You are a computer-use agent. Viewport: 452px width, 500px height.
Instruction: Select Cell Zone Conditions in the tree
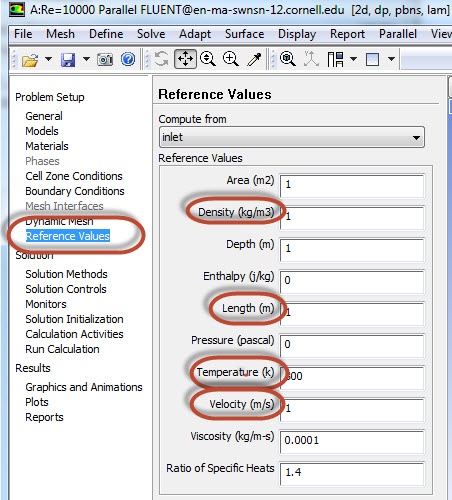point(74,176)
